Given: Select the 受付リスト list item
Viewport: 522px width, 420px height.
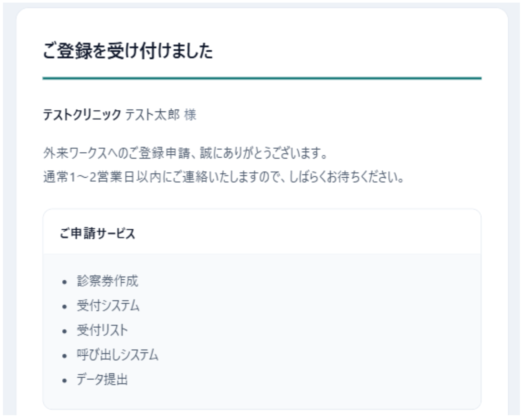Looking at the screenshot, I should (x=102, y=330).
